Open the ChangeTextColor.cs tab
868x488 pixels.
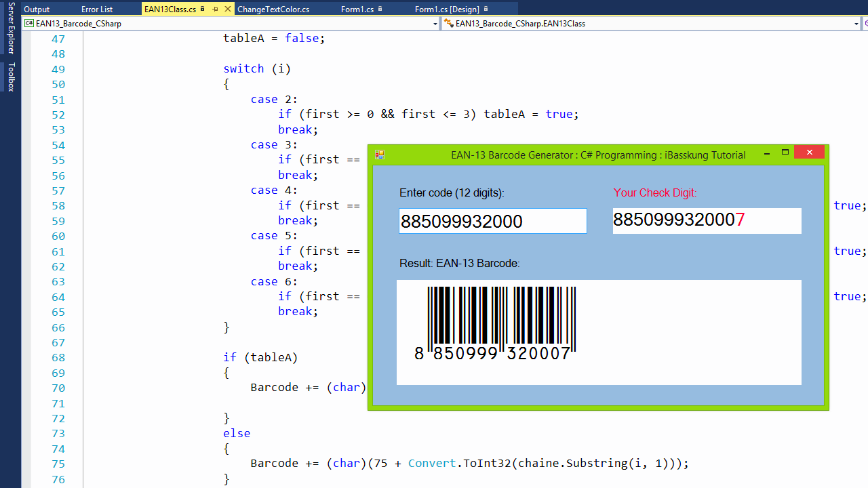pos(273,9)
